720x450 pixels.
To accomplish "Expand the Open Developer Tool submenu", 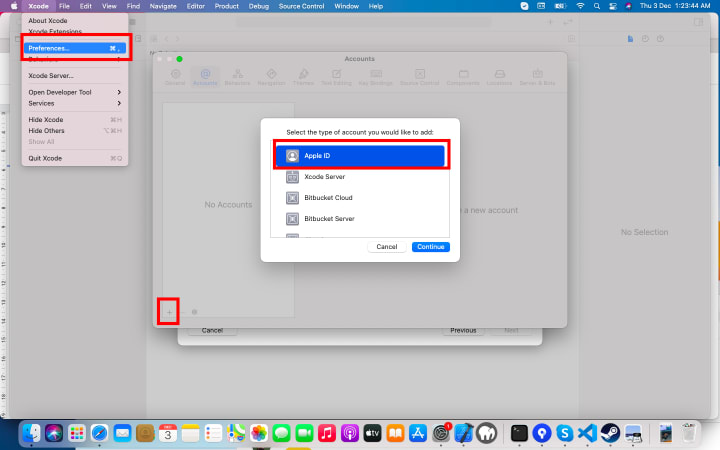I will coord(75,92).
